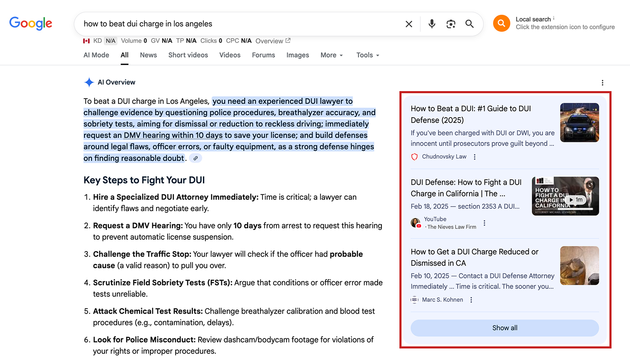Expand the Tools dropdown
Viewport: 630px width, 364px height.
pyautogui.click(x=367, y=55)
